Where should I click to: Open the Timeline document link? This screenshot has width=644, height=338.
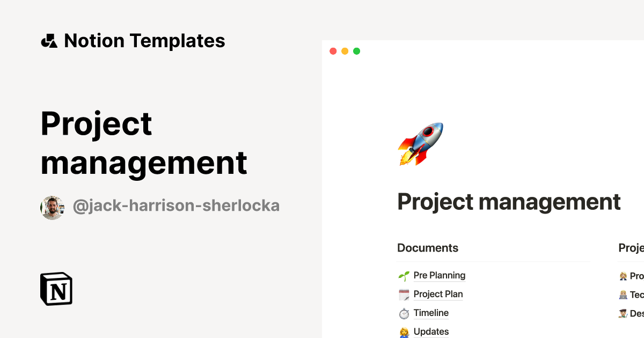pyautogui.click(x=431, y=313)
